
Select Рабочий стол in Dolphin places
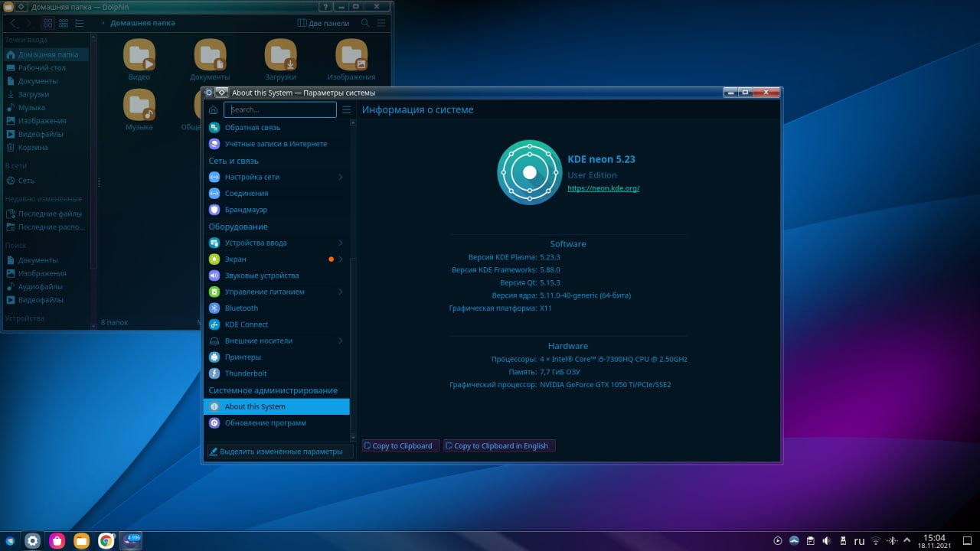coord(46,68)
